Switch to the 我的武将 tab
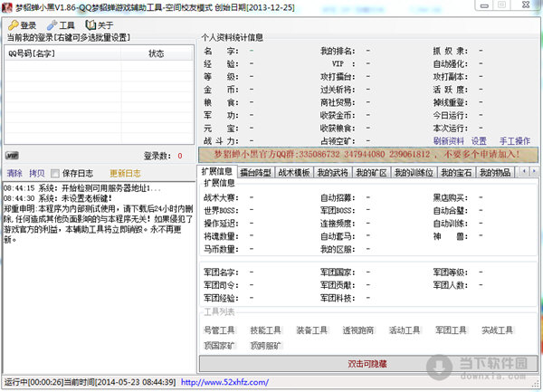This screenshot has height=392, width=543. tap(333, 172)
